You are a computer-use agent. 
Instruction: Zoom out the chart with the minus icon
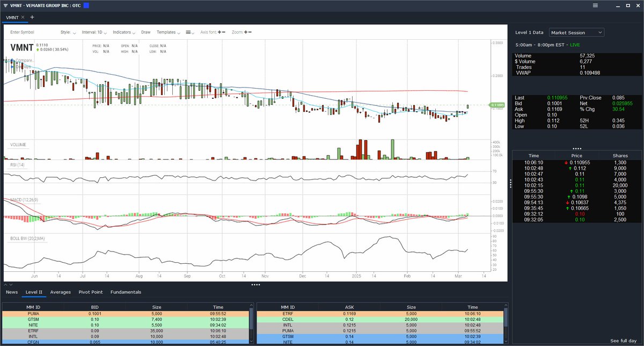coord(250,32)
